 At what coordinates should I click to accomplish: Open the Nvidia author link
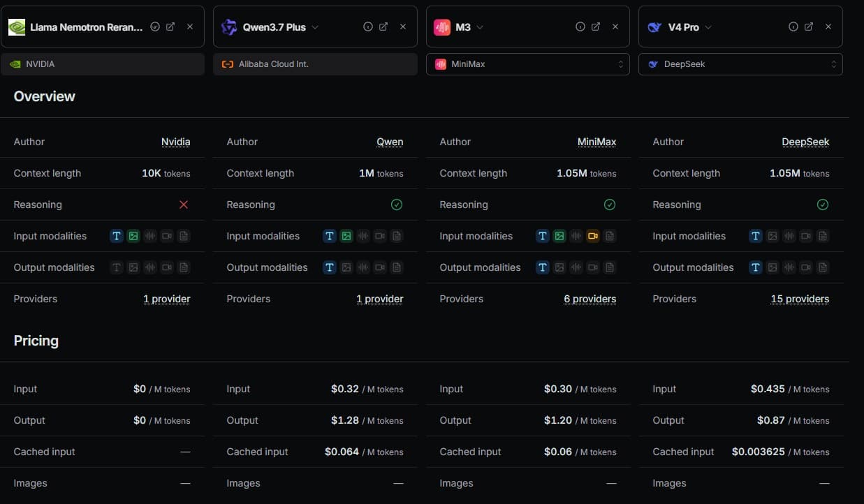coord(176,142)
